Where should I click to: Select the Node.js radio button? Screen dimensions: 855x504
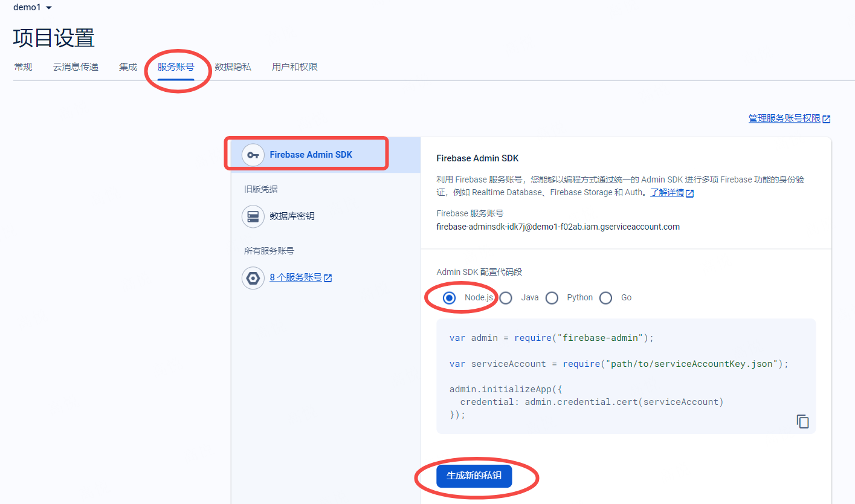[449, 298]
